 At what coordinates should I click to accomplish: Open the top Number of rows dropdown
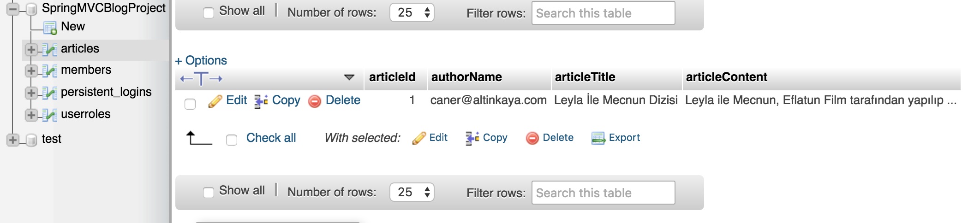coord(412,12)
